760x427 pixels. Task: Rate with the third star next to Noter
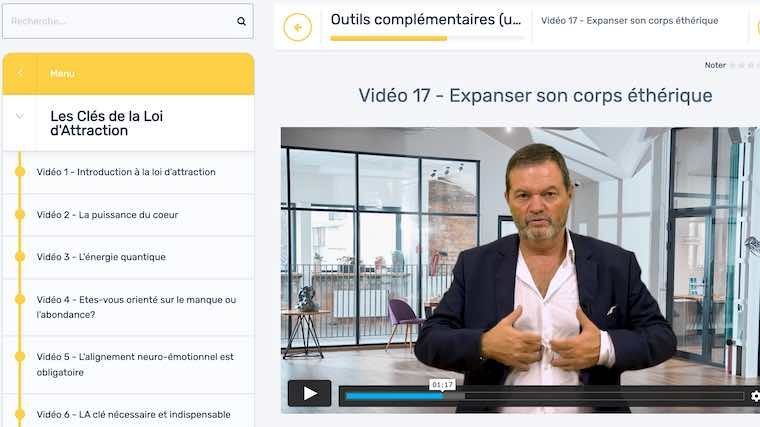coord(751,65)
